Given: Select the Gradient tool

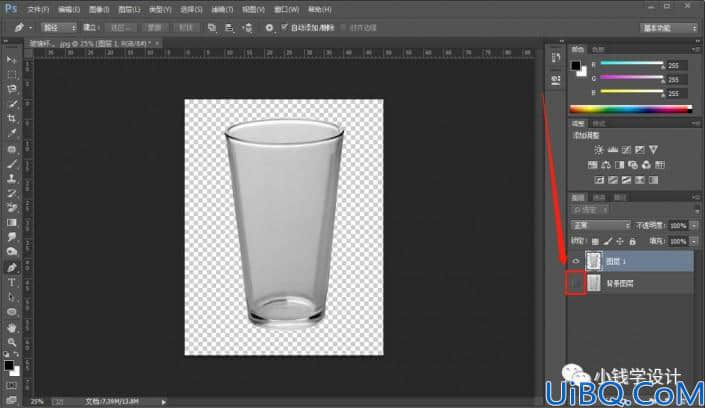Looking at the screenshot, I should [x=12, y=223].
